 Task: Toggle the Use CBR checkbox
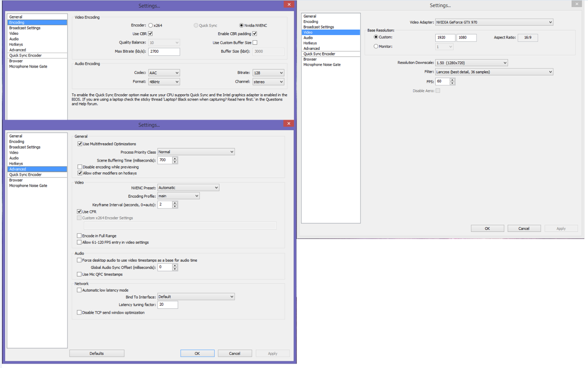tap(150, 34)
